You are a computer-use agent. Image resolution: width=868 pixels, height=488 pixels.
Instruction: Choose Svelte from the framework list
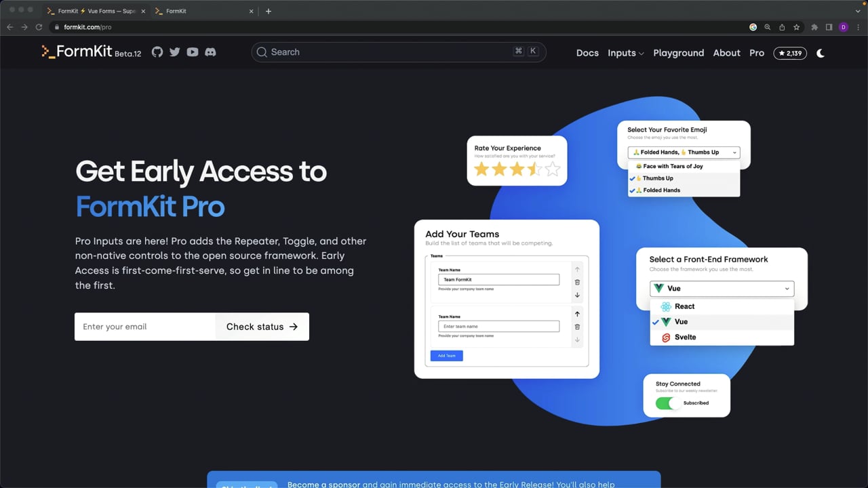coord(722,338)
